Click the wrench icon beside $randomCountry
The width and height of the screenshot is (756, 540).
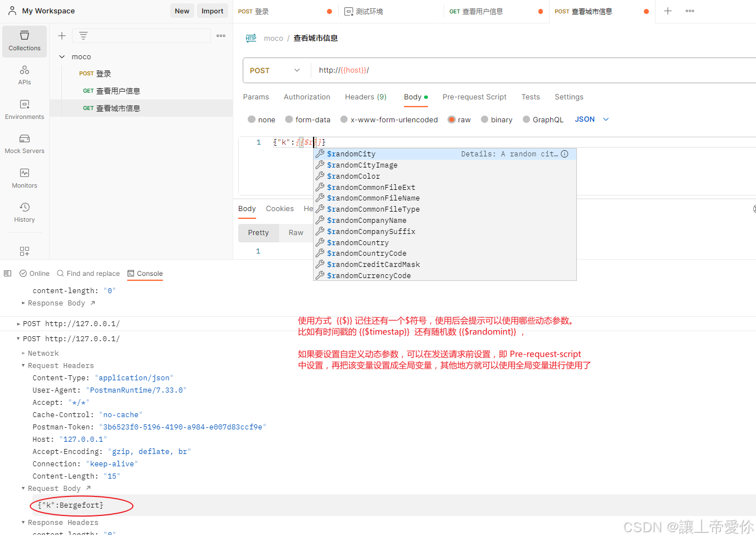[320, 242]
